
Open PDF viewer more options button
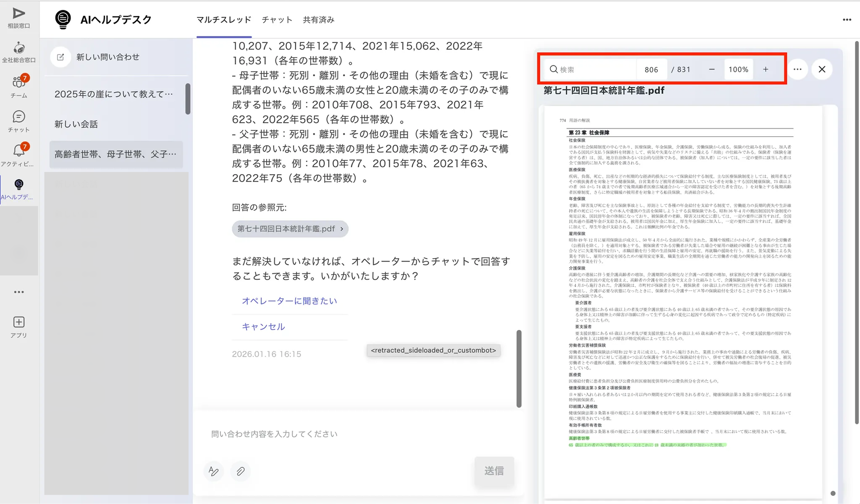797,69
